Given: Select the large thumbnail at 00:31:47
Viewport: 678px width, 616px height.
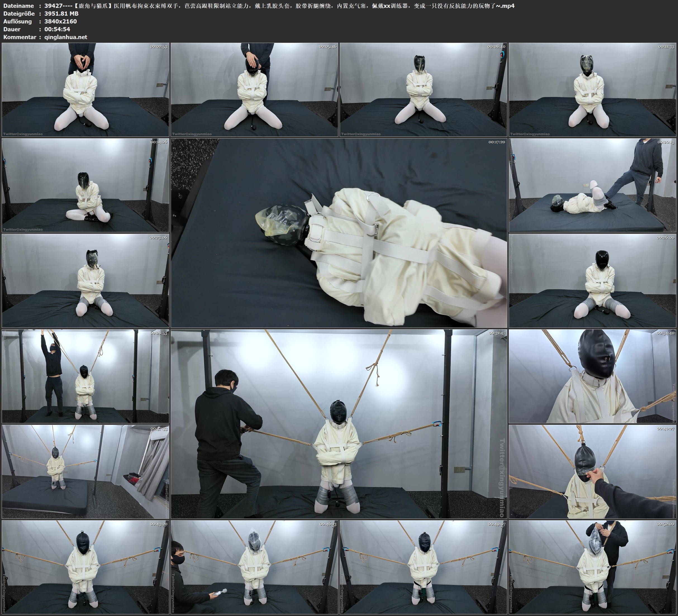Looking at the screenshot, I should click(x=339, y=424).
